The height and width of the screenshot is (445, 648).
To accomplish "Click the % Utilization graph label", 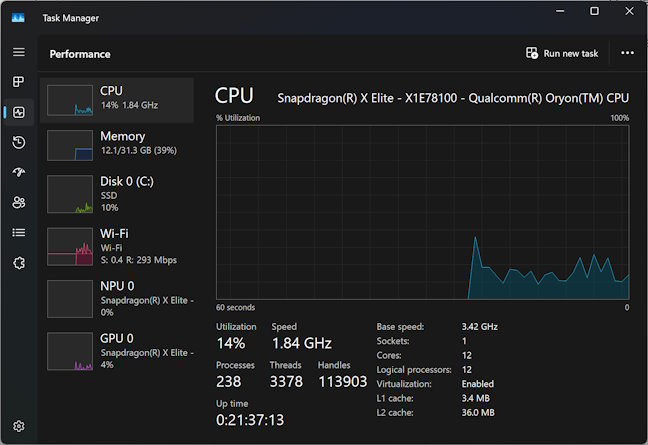I will coord(238,118).
